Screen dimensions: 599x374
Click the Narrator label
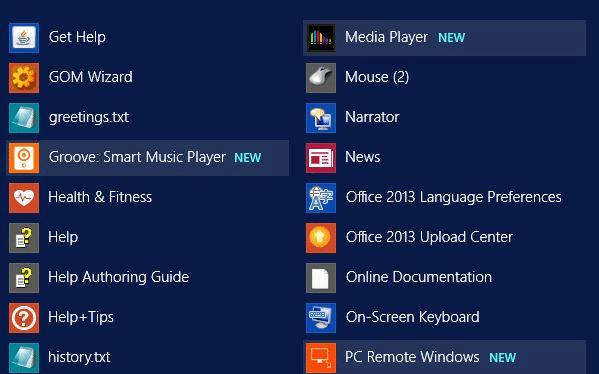(372, 117)
